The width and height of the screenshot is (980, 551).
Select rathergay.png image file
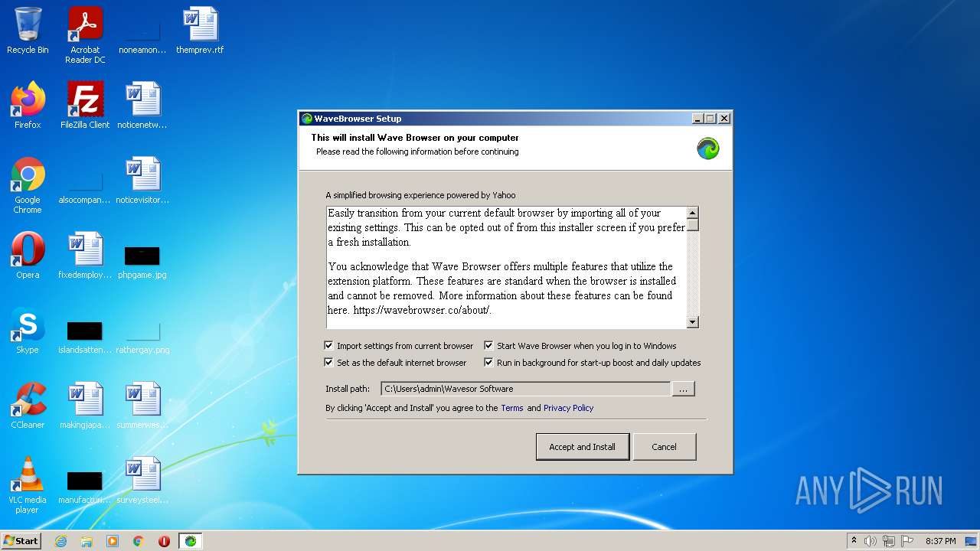click(x=142, y=337)
